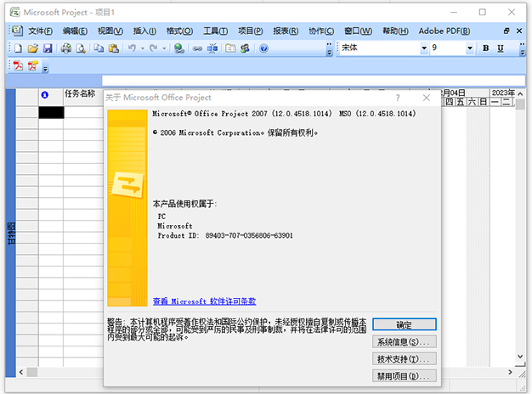The image size is (532, 394).
Task: Open 查看 Microsoft 软件许可条款 link
Action: [x=204, y=301]
